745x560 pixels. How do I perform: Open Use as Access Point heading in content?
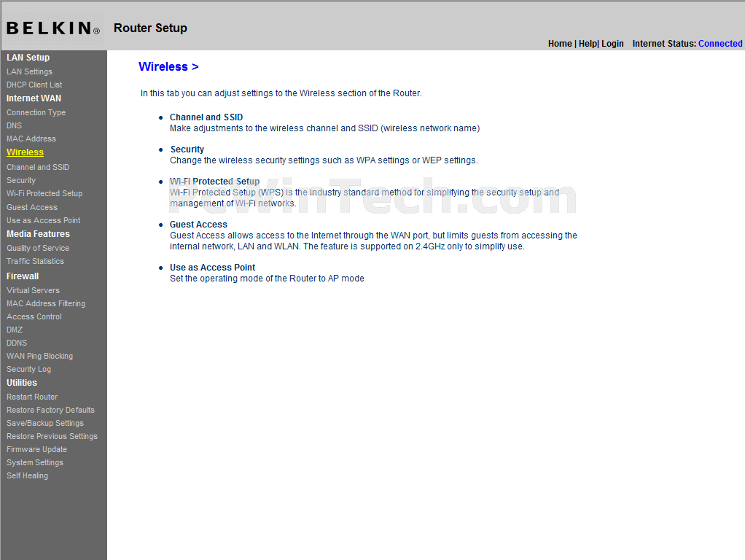pos(212,268)
